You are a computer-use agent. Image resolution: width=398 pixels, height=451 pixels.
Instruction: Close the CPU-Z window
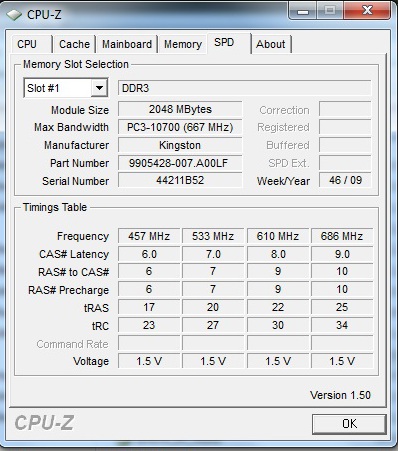click(x=367, y=11)
